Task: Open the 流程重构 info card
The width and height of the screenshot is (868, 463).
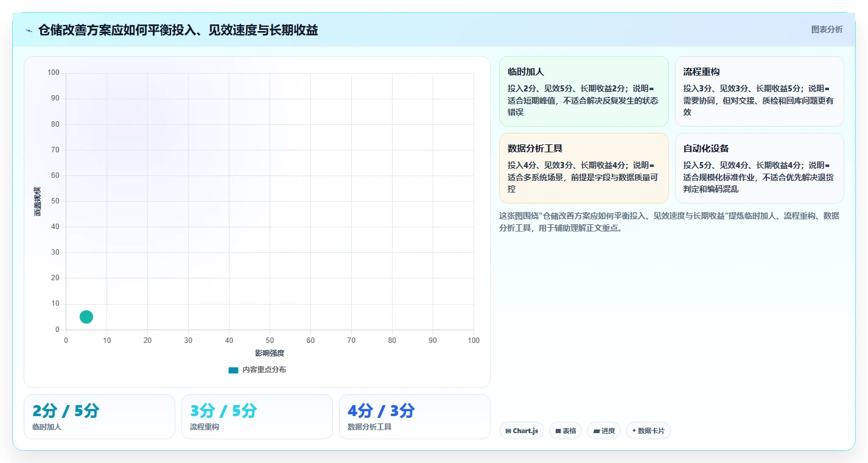Action: click(759, 91)
